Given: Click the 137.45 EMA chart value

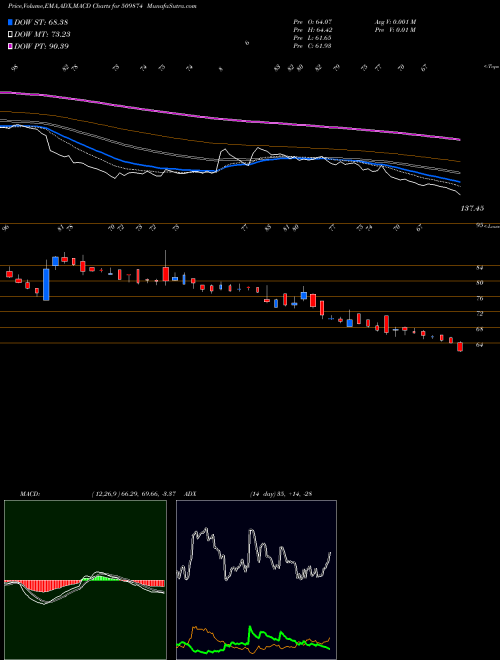Looking at the screenshot, I should pyautogui.click(x=472, y=208).
